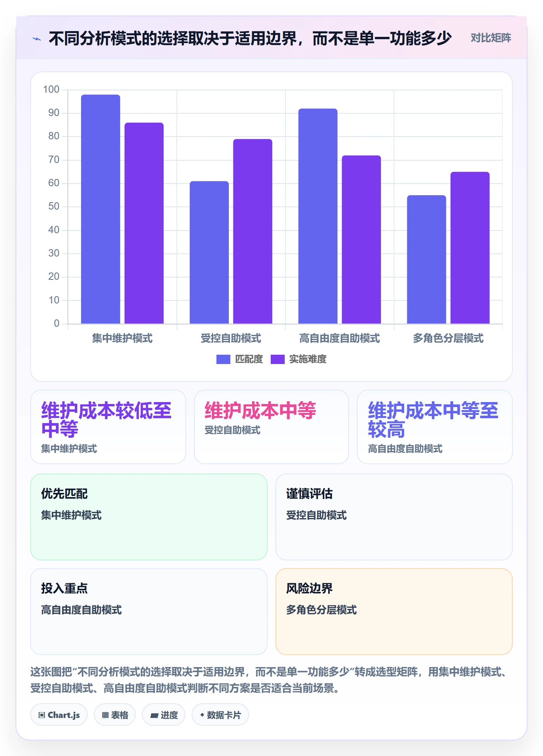This screenshot has width=543, height=756.
Task: Click the 高自由度自助模式 实施难度 bar
Action: [x=361, y=239]
